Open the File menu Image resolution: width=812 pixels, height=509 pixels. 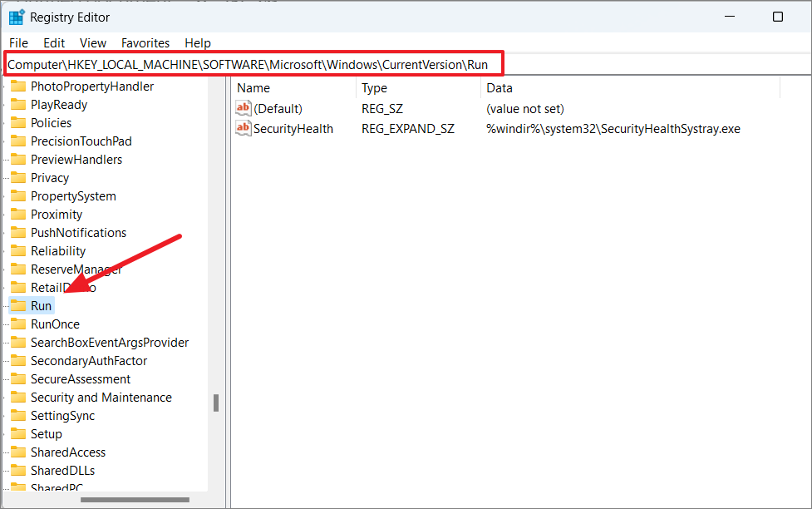tap(18, 43)
